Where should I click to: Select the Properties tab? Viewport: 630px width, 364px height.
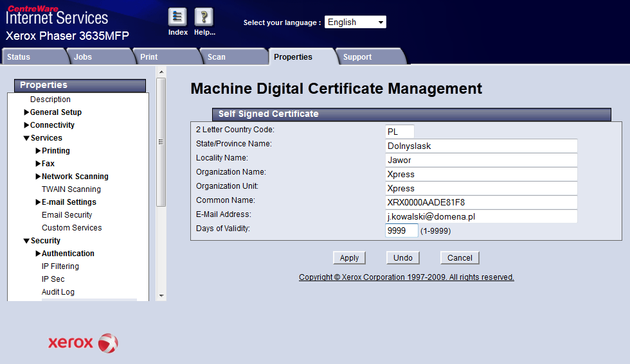tap(302, 56)
